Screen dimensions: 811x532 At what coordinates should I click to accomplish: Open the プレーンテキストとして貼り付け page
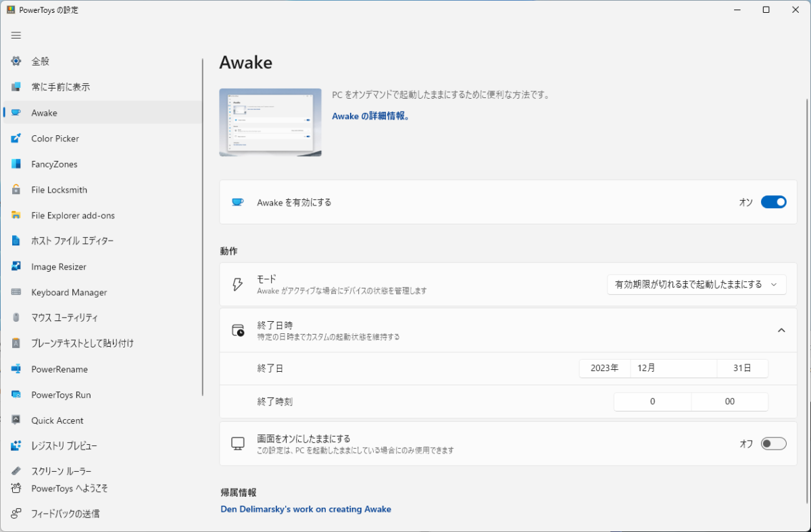(x=103, y=343)
